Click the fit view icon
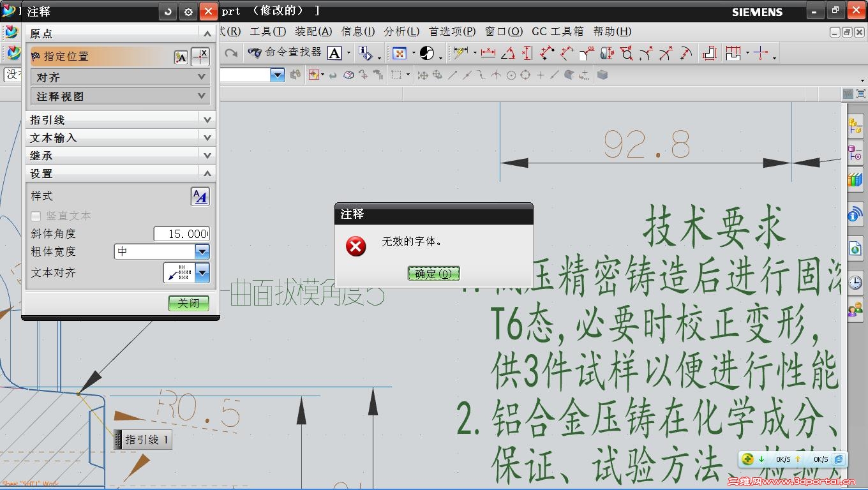This screenshot has height=490, width=868. pyautogui.click(x=400, y=53)
